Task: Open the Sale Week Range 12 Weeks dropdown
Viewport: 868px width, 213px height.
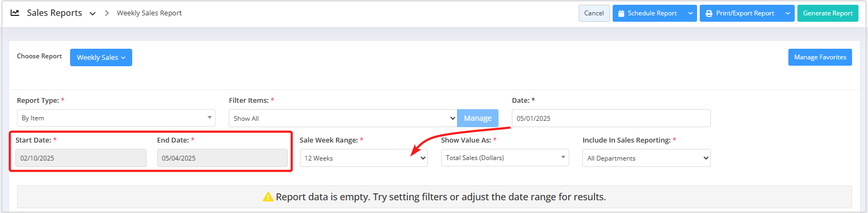Action: click(364, 158)
